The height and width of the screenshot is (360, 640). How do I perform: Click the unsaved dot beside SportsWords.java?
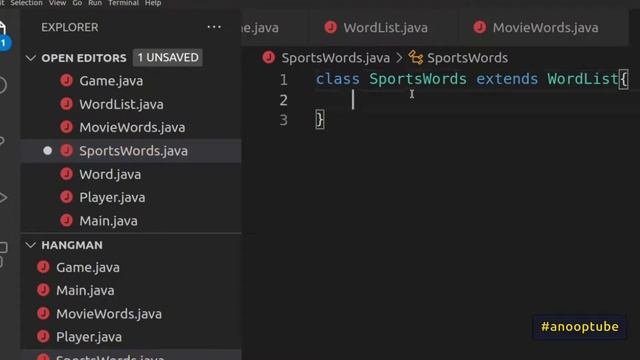[47, 151]
